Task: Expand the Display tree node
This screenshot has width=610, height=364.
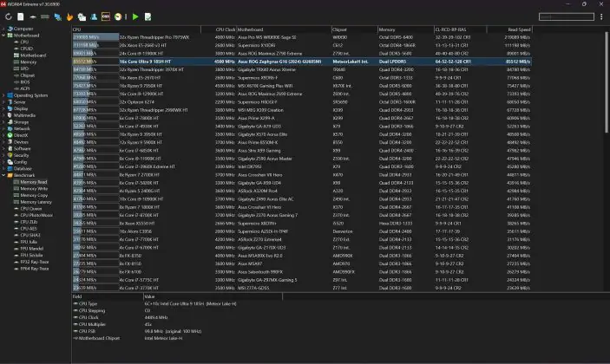Action: (3, 108)
